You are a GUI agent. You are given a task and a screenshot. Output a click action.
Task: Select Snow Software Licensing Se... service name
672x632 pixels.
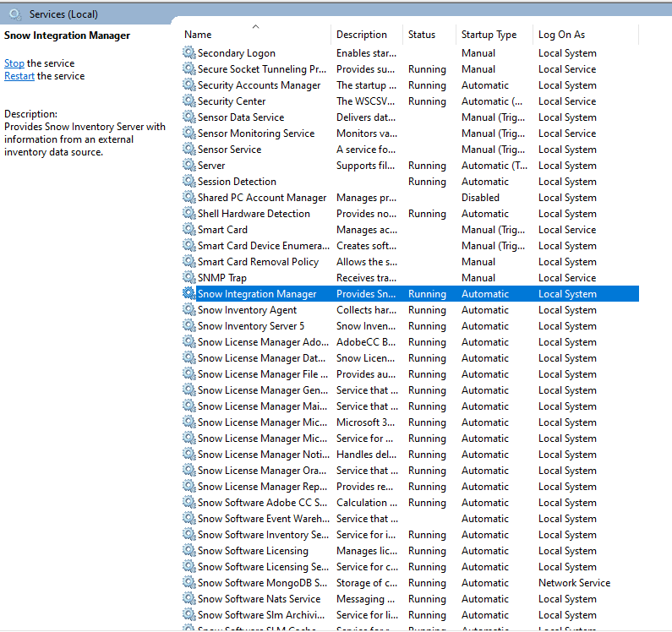click(x=263, y=567)
